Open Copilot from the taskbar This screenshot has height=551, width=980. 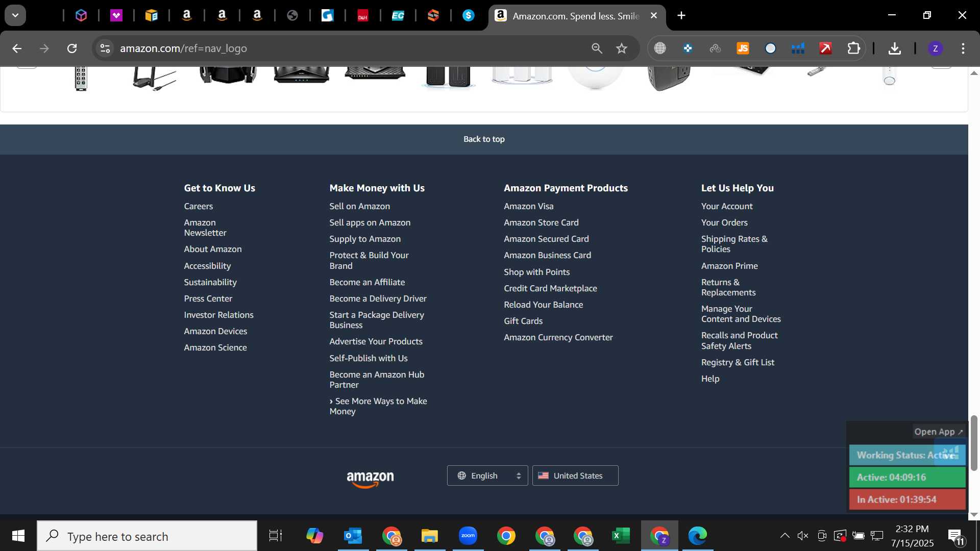click(x=314, y=536)
